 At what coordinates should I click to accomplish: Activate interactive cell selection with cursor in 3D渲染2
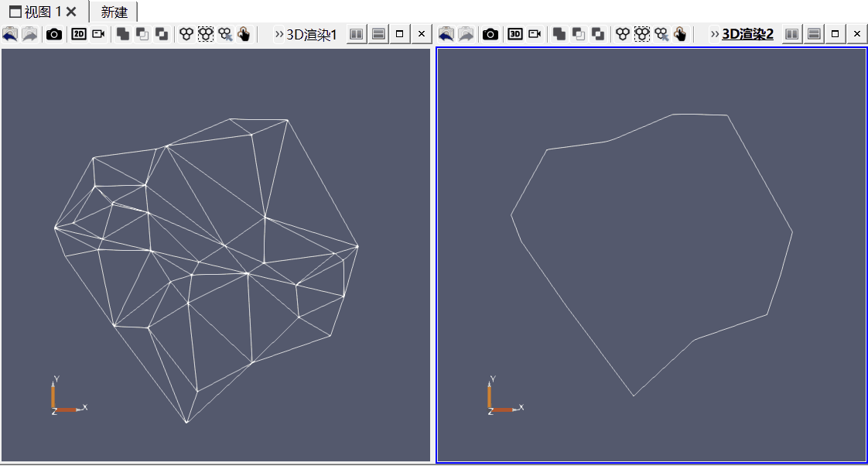point(661,34)
